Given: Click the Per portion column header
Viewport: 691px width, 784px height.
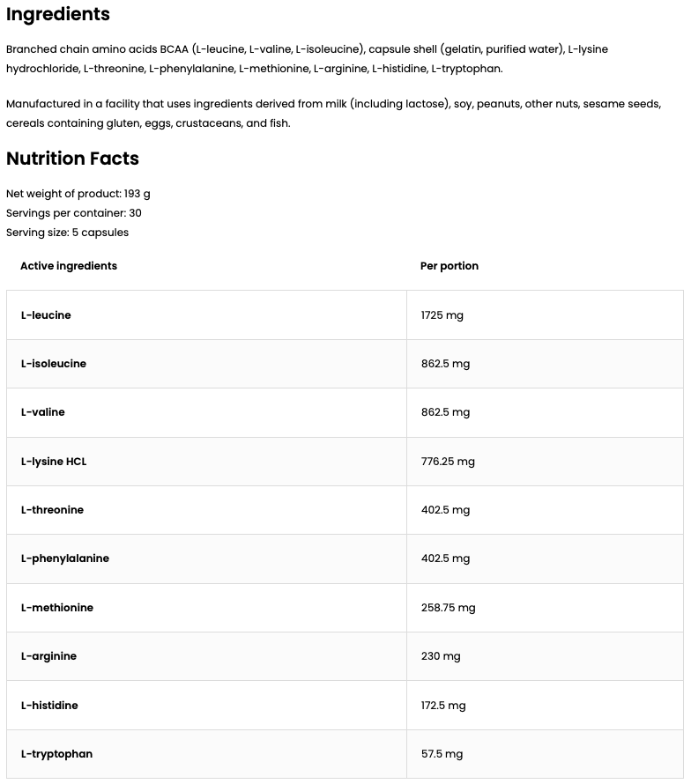Looking at the screenshot, I should pyautogui.click(x=450, y=266).
